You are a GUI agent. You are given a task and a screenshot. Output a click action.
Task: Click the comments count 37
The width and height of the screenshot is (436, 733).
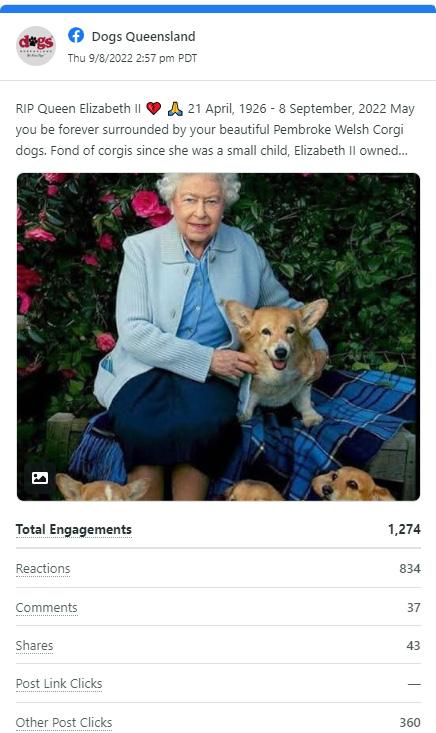414,608
